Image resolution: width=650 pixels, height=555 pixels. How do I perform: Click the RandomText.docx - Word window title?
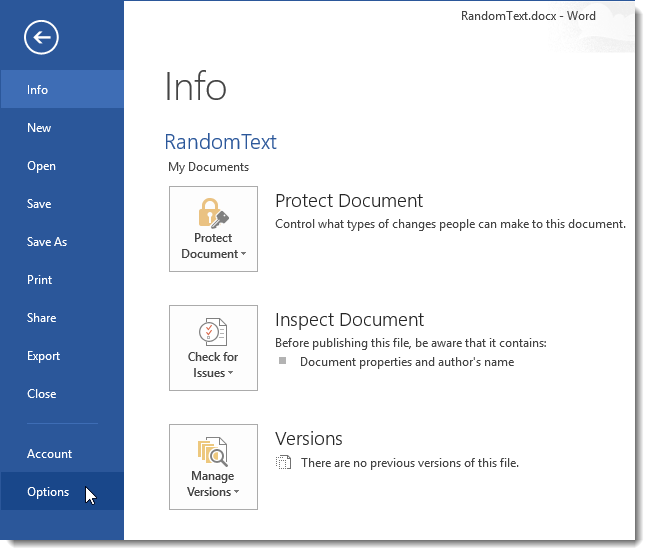528,16
